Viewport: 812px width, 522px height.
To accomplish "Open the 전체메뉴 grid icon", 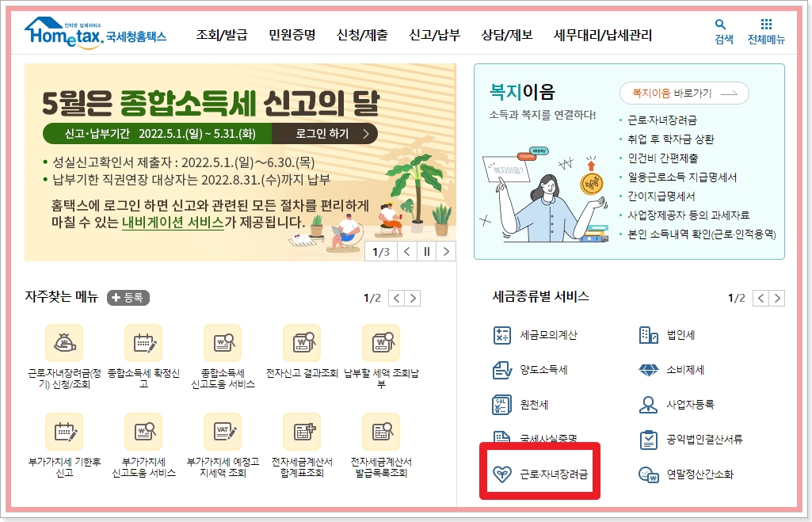I will tap(766, 25).
